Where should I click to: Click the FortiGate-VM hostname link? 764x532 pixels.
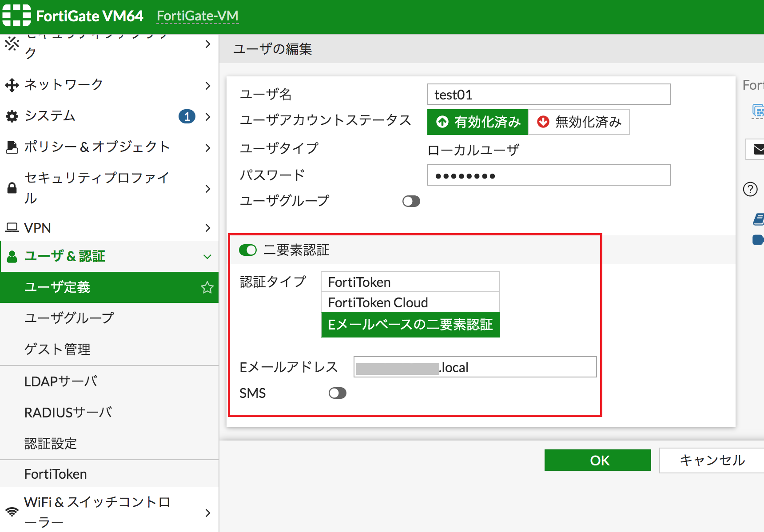198,16
